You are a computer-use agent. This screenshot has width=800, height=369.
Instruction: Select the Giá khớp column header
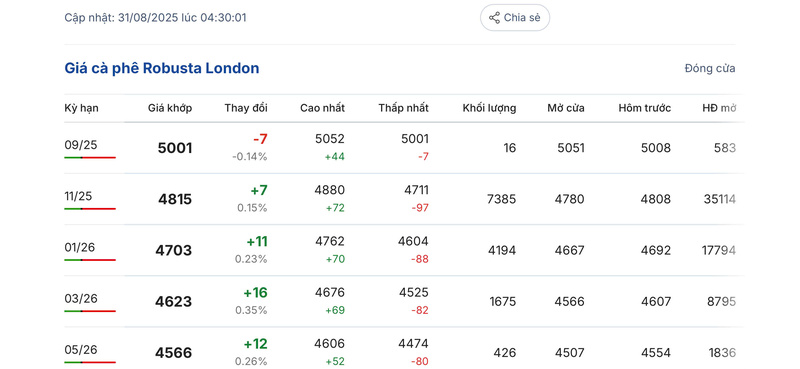pyautogui.click(x=170, y=108)
